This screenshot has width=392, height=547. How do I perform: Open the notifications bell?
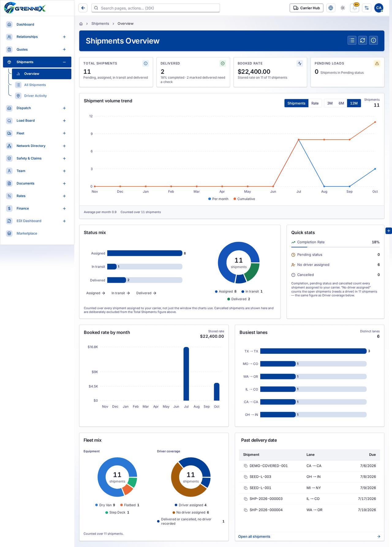355,8
